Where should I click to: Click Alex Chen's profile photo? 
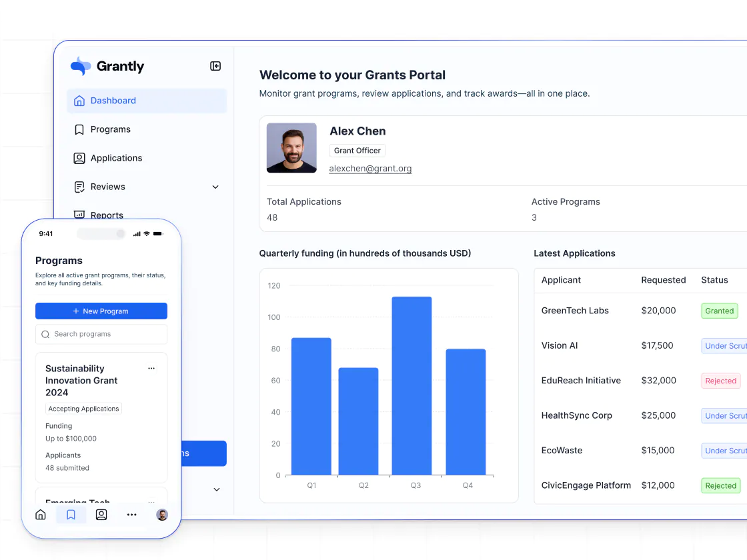(x=291, y=147)
